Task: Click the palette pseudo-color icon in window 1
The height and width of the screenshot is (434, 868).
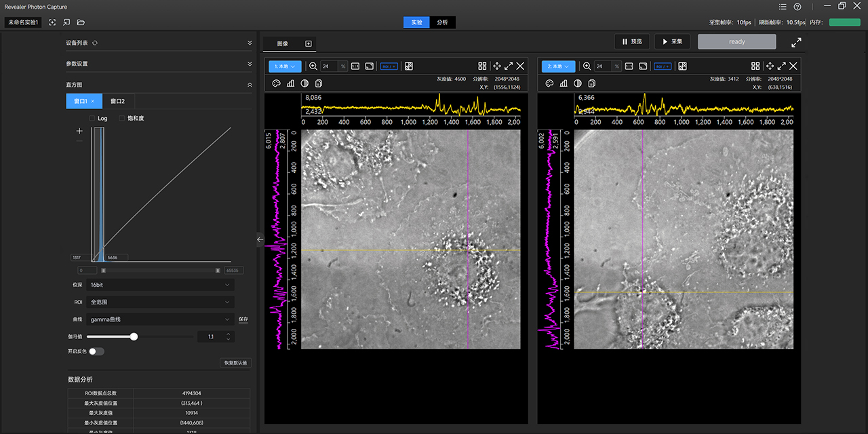Action: click(x=276, y=83)
